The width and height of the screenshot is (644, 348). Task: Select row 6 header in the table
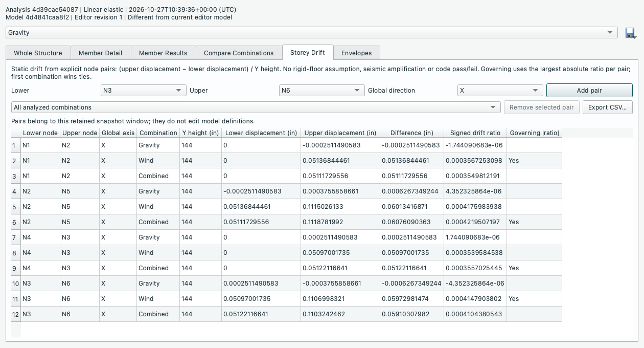click(x=16, y=222)
